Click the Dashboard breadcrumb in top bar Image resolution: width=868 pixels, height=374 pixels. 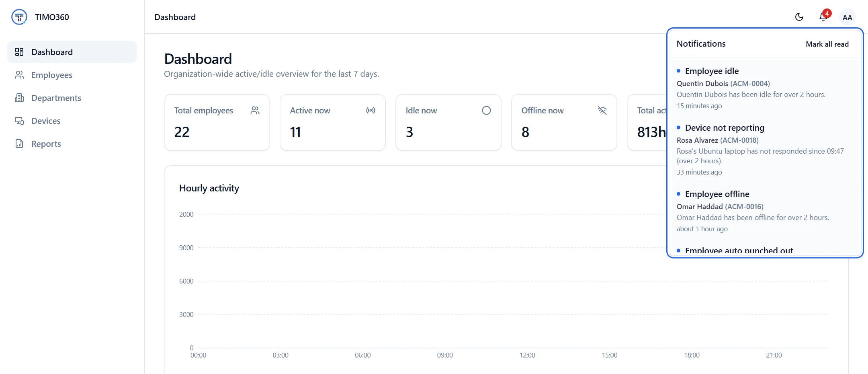point(175,17)
